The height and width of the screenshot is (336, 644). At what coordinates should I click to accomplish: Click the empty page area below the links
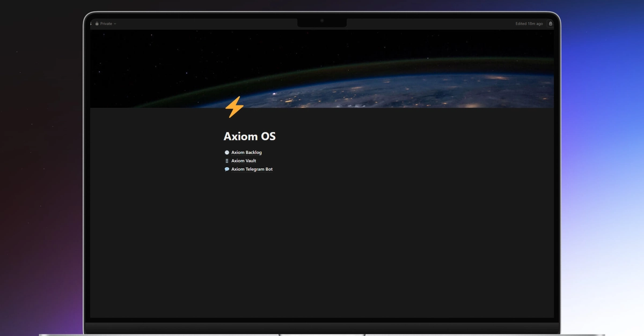[322, 241]
